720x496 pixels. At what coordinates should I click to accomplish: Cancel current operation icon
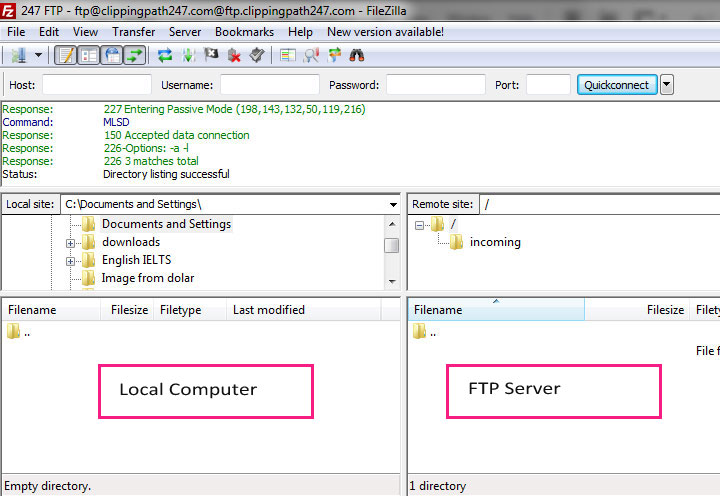[211, 56]
